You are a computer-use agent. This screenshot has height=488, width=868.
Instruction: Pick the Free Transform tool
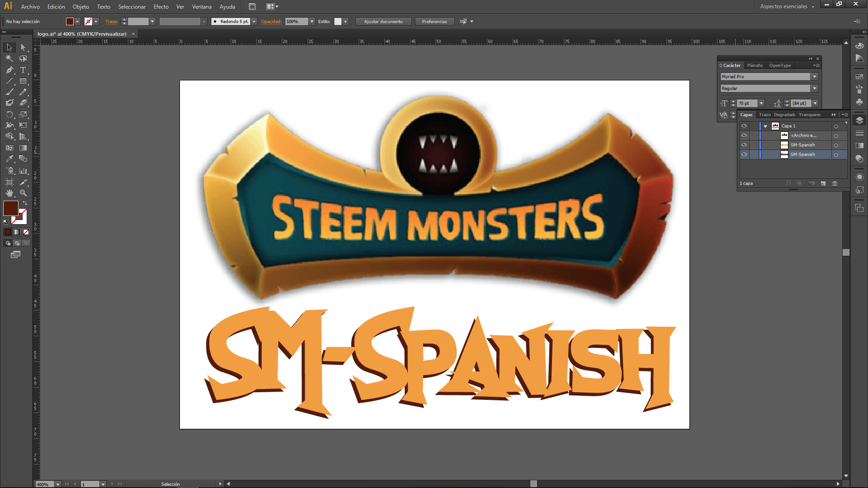[23, 125]
